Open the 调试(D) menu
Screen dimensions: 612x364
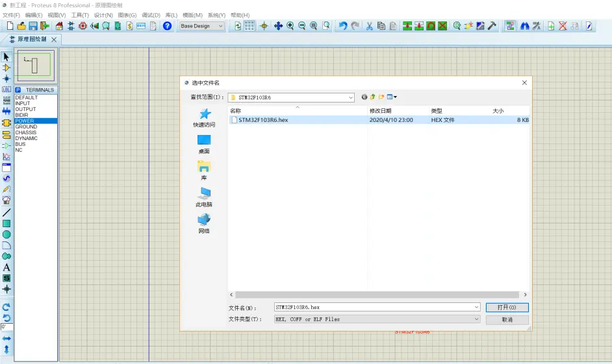(x=151, y=15)
